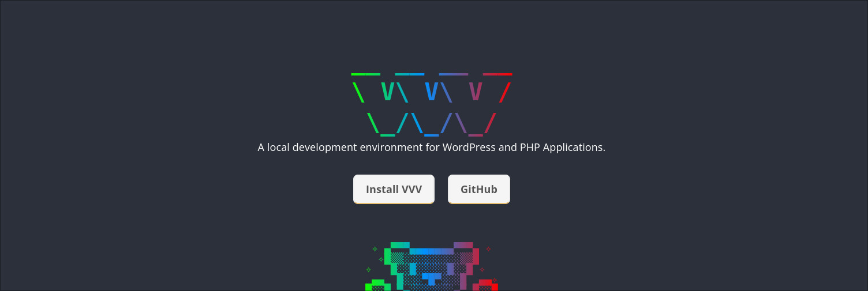Open the GitHub button link
Image resolution: width=868 pixels, height=291 pixels.
[478, 189]
